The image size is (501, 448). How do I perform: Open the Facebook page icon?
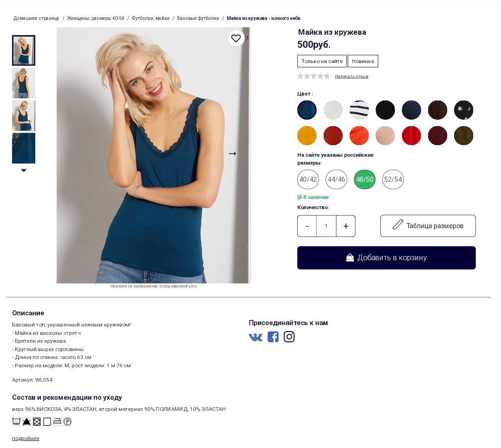(x=273, y=337)
